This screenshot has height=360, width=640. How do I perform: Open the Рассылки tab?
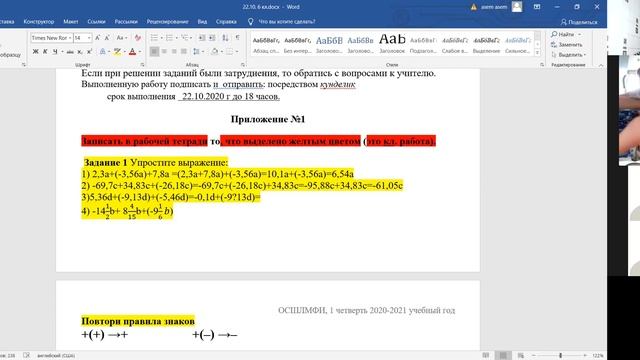[126, 22]
